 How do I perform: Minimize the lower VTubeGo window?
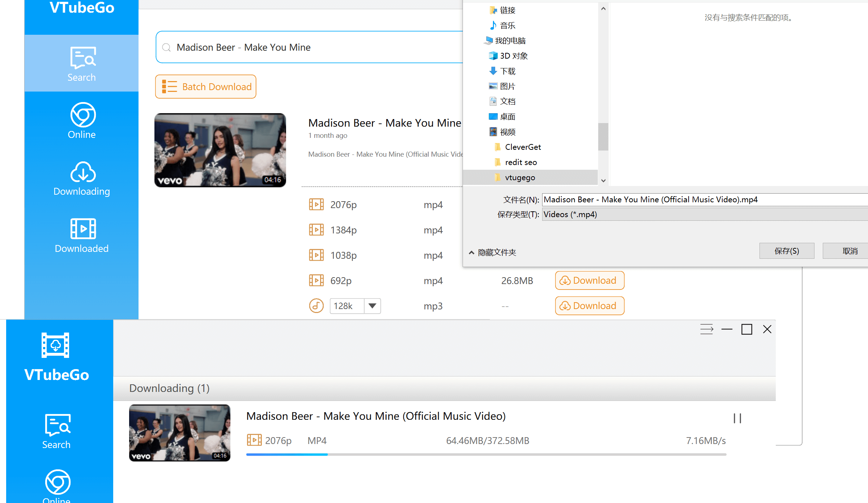(x=727, y=329)
